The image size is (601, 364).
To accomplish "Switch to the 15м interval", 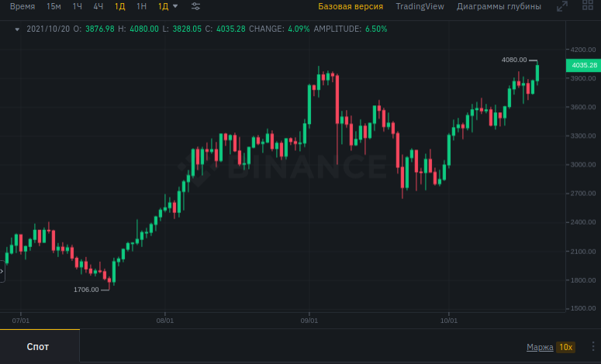I will coord(54,6).
